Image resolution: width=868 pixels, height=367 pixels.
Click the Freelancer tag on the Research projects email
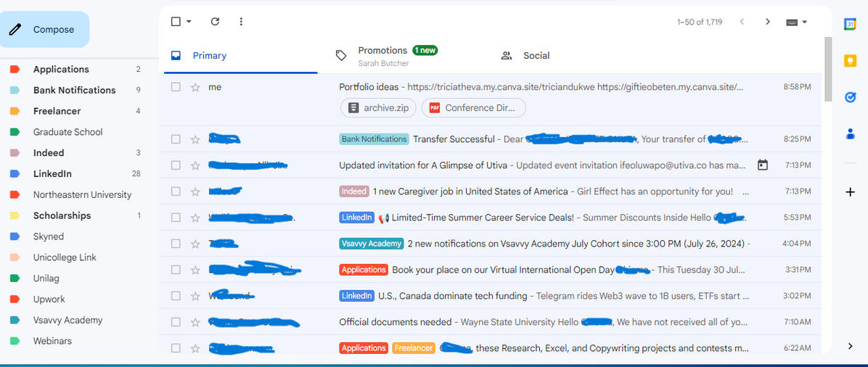point(414,348)
